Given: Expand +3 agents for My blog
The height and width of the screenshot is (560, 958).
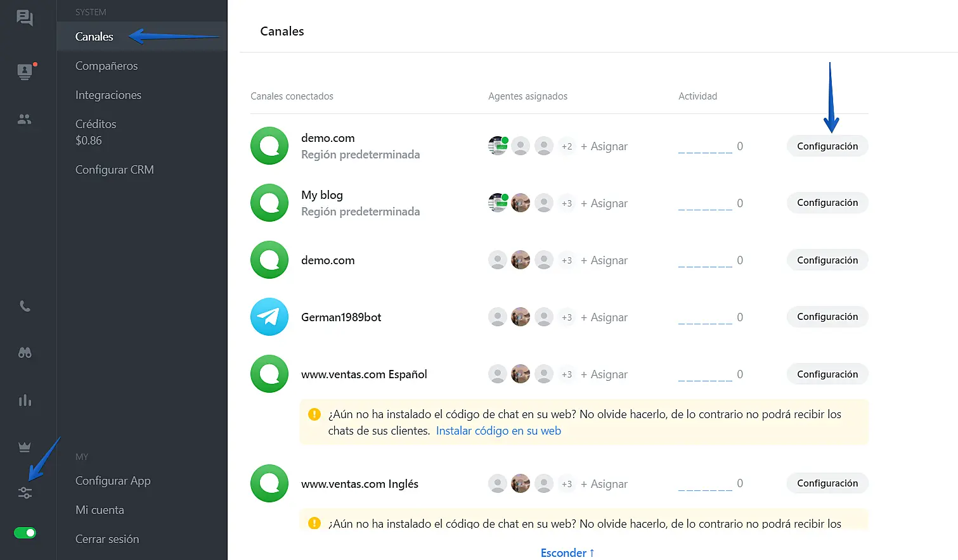Looking at the screenshot, I should pos(566,203).
